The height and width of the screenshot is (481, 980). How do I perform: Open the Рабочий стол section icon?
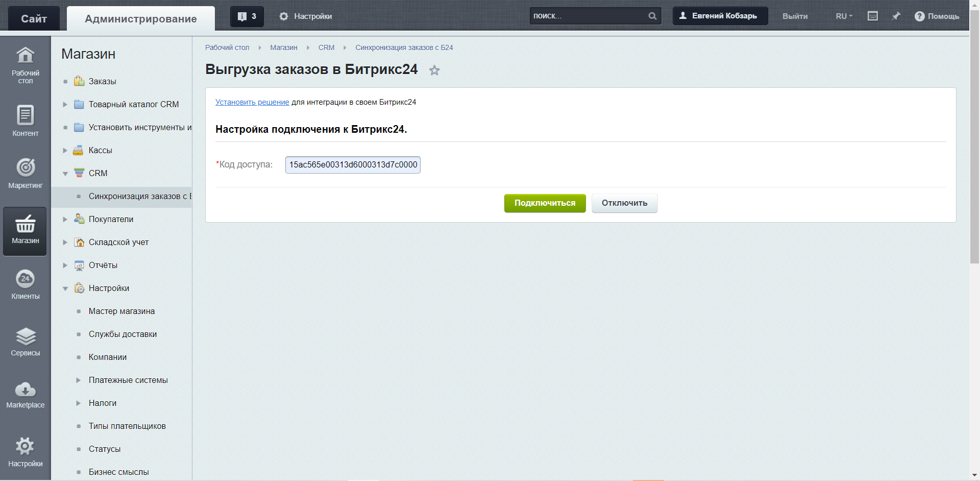click(x=26, y=55)
